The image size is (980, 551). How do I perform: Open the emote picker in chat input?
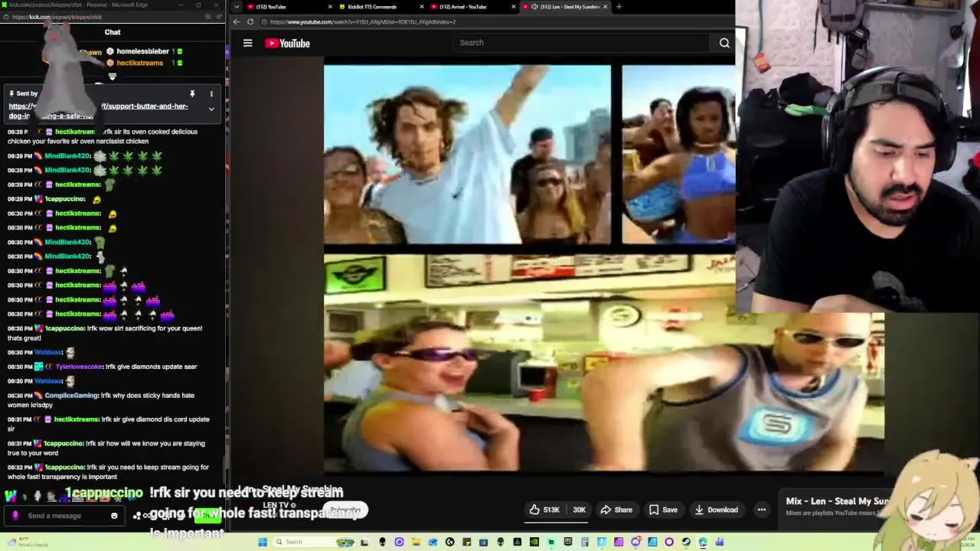[x=114, y=516]
